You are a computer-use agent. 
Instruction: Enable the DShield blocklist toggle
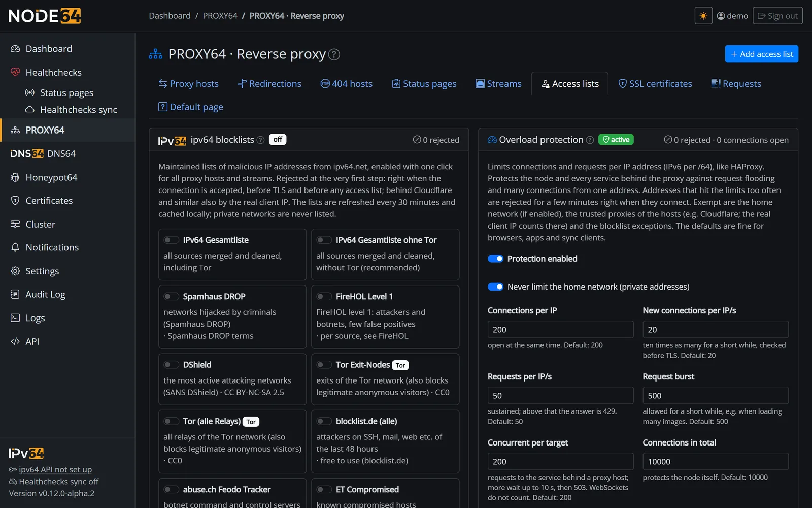tap(171, 365)
